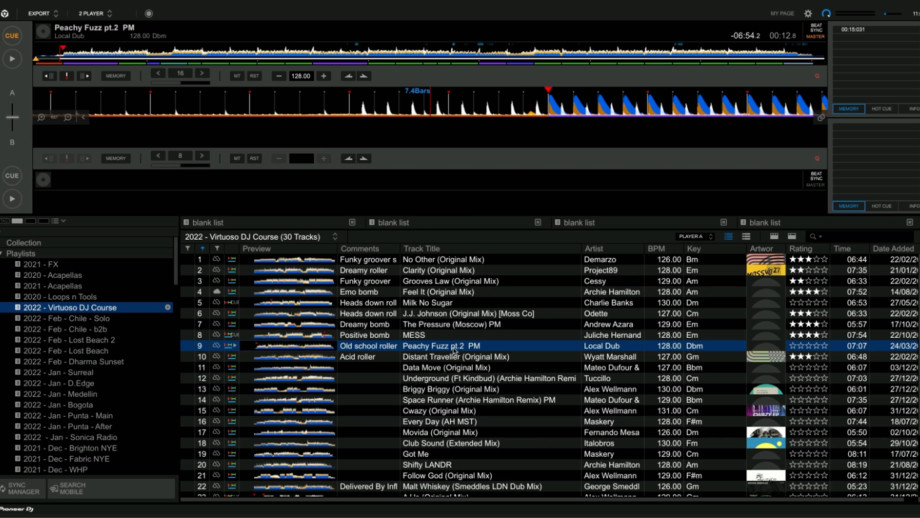Decrease Player B beat jump size from 8
The height and width of the screenshot is (518, 920).
click(x=158, y=155)
